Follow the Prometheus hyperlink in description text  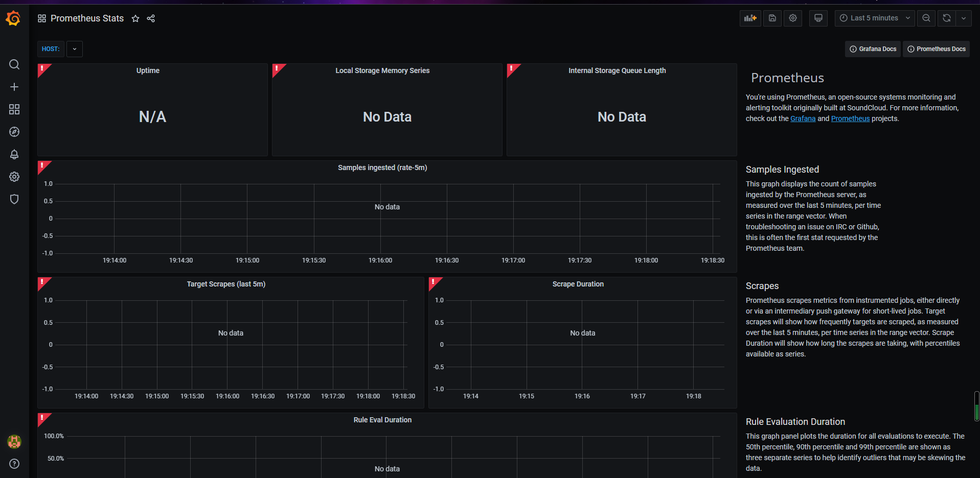[x=850, y=118]
